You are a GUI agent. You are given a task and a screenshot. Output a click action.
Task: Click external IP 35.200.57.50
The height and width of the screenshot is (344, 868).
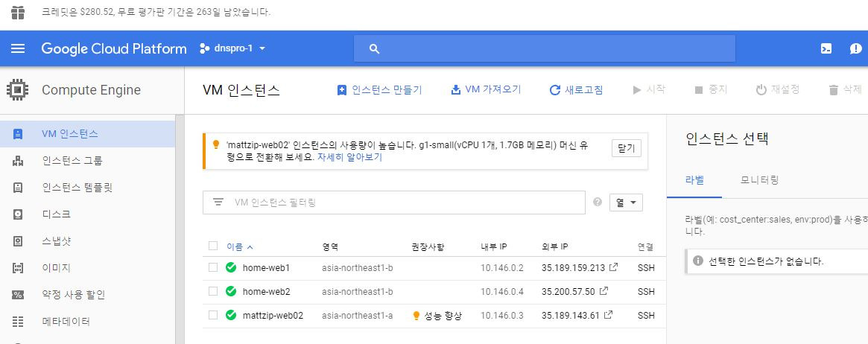(x=568, y=291)
